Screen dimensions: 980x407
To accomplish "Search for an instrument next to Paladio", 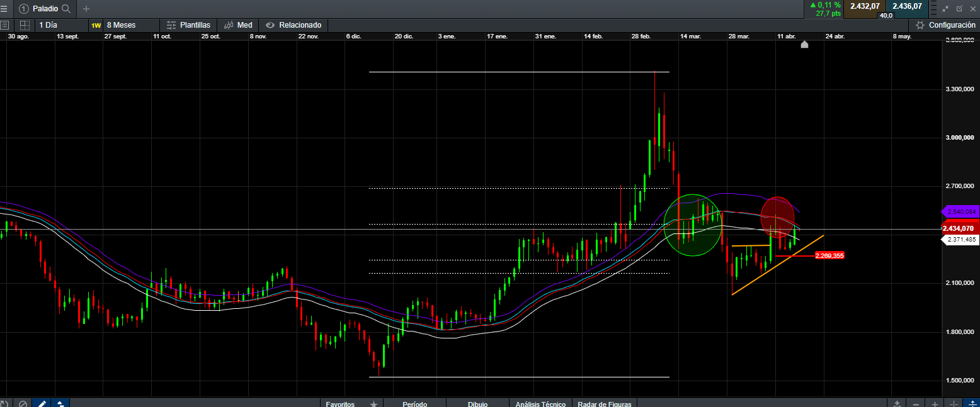I will coord(66,9).
